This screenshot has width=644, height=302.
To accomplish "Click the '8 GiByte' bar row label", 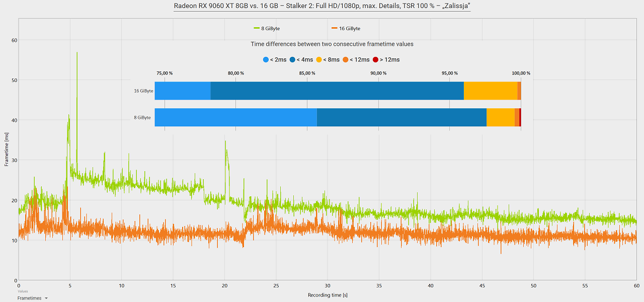I will (x=142, y=117).
